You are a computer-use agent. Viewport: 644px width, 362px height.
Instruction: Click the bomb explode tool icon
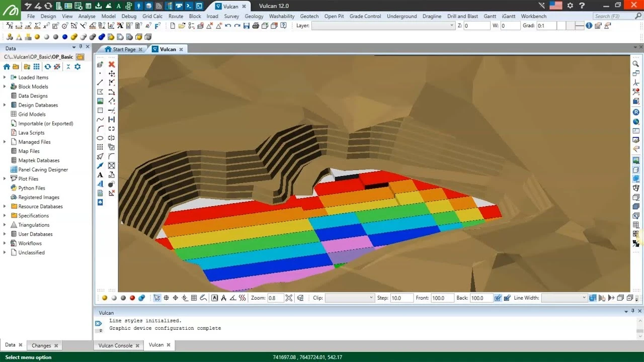point(112,184)
